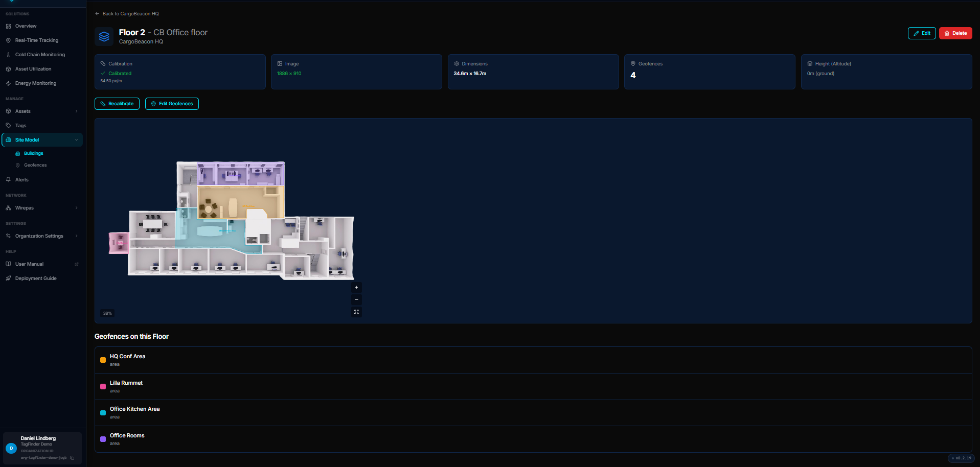
Task: Click the red Delete button
Action: 955,33
